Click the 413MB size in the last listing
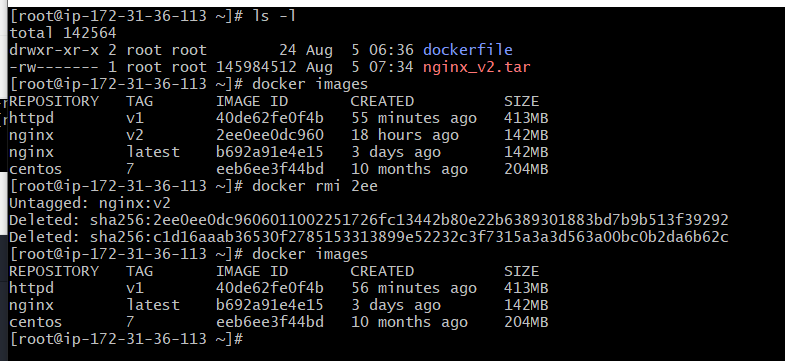This screenshot has height=361, width=785. pos(526,288)
